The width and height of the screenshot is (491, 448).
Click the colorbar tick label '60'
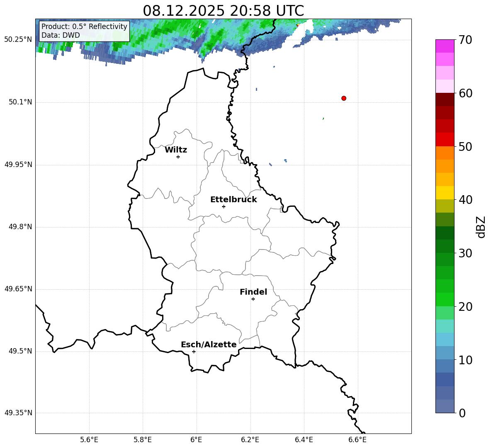pos(465,93)
